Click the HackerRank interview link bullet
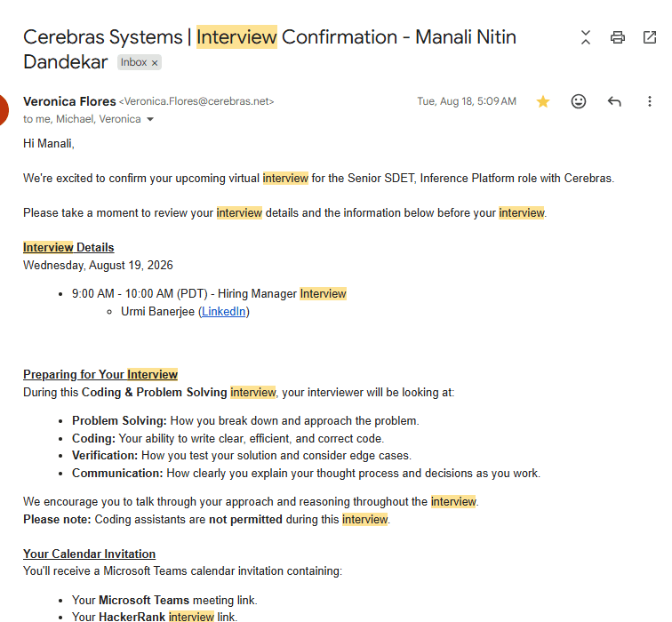 [155, 617]
